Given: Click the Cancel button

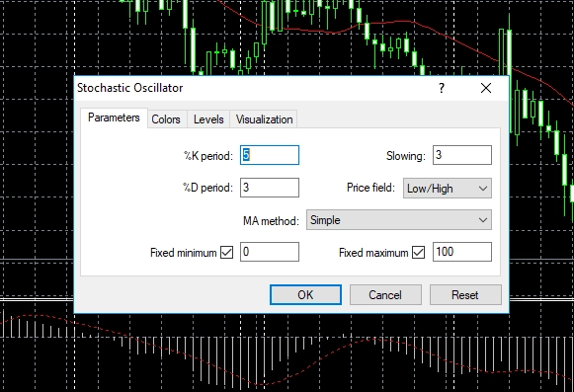Looking at the screenshot, I should [385, 294].
